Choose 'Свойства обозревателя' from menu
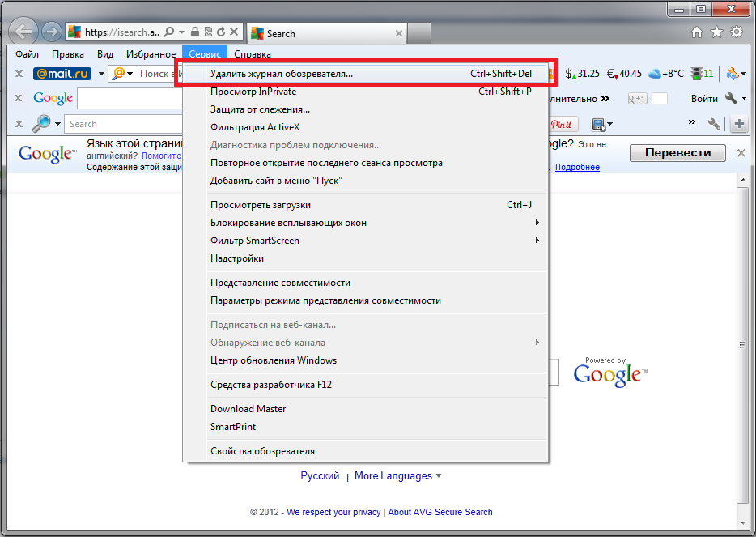This screenshot has width=756, height=537. coord(262,451)
